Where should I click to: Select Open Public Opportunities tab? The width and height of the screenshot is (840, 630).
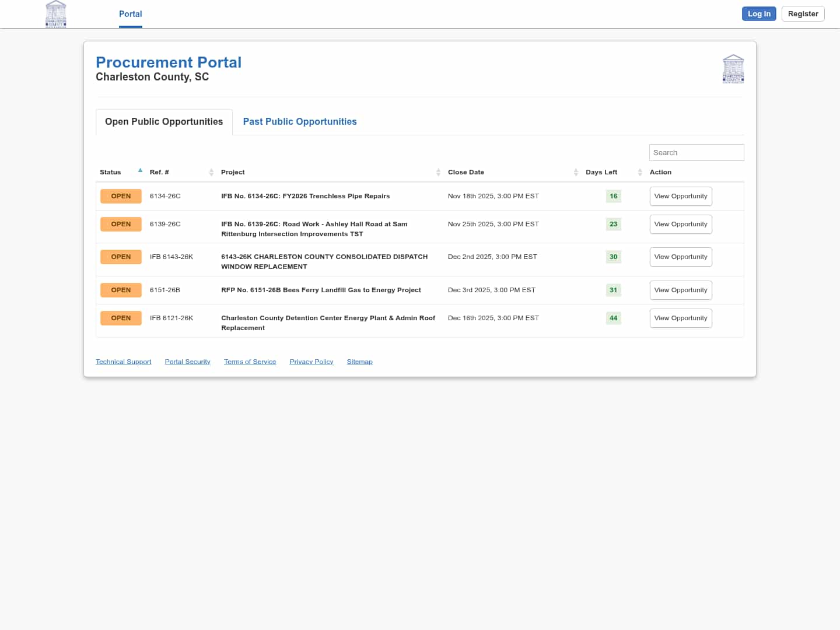pos(164,121)
